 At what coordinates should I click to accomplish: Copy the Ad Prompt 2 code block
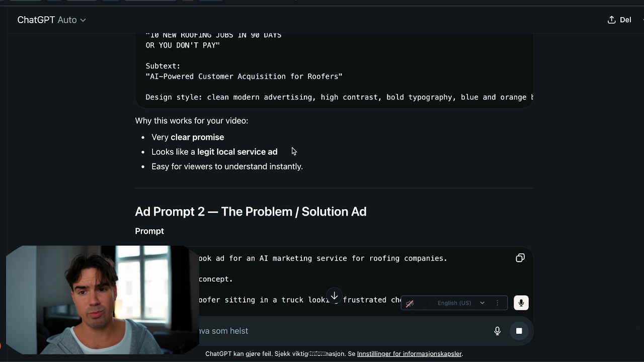coord(520,258)
